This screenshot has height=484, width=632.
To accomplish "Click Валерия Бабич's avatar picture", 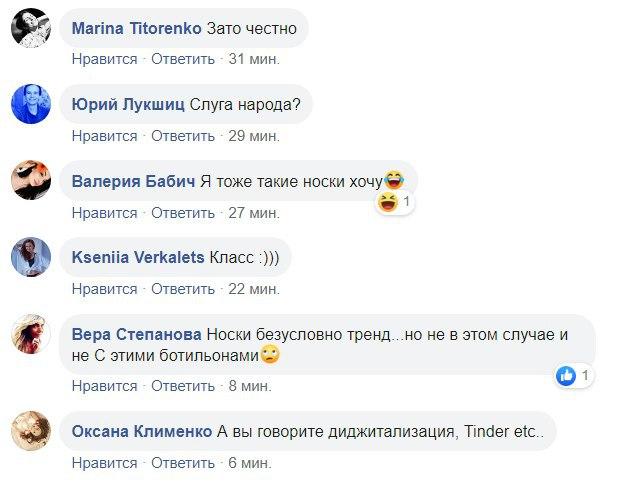I will (31, 181).
